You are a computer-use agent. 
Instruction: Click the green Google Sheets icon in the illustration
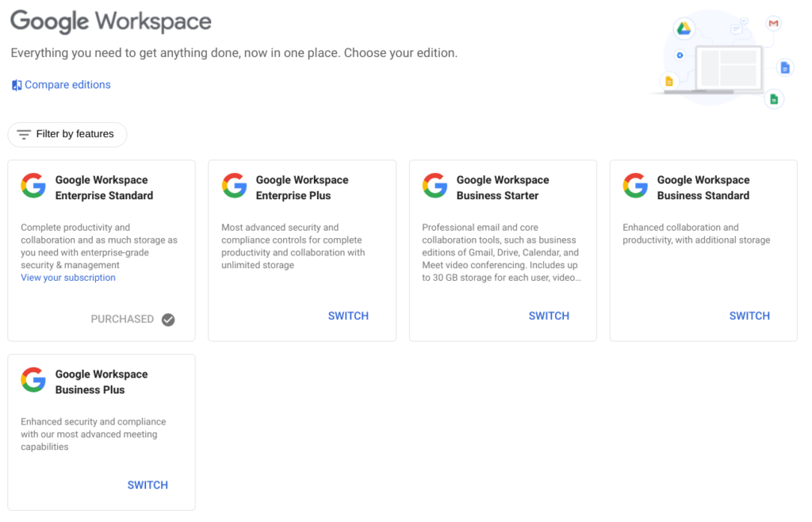coord(774,98)
